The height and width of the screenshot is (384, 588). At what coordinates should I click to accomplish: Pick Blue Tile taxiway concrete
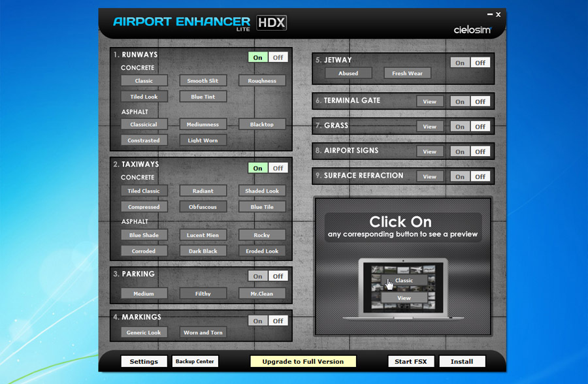click(x=262, y=207)
